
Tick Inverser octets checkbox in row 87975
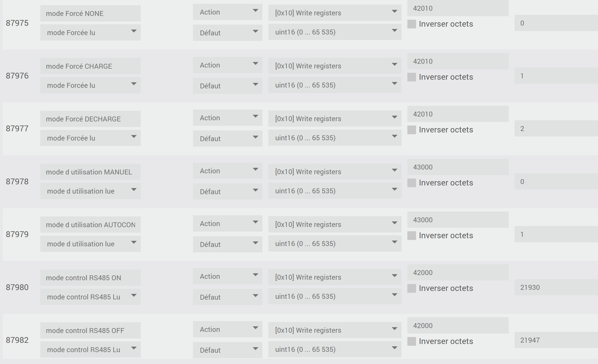pos(411,24)
